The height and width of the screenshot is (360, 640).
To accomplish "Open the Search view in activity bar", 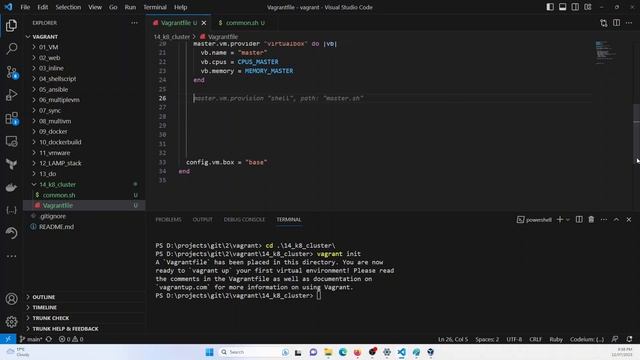I will (11, 49).
